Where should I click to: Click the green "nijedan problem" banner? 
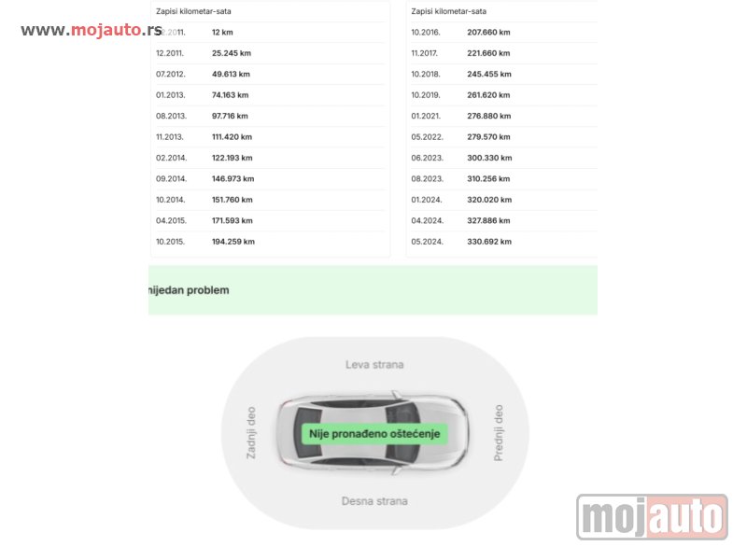[x=373, y=290]
